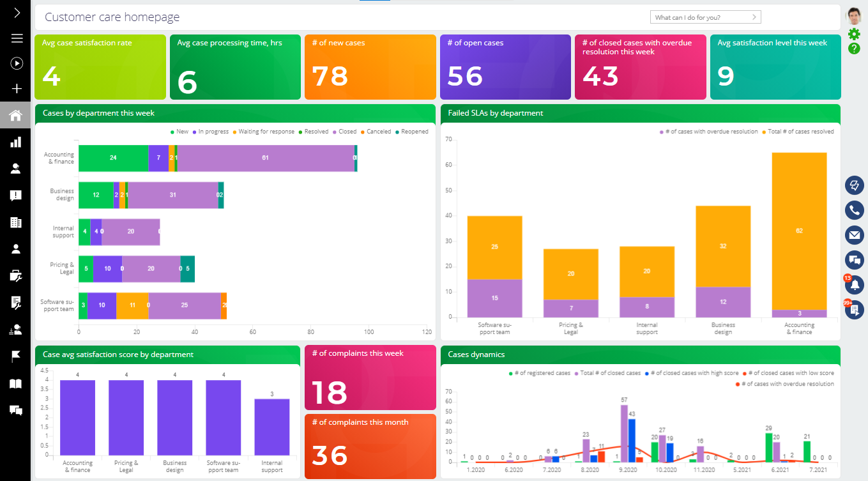868x481 pixels.
Task: Open the Contacts section in the sidebar
Action: click(16, 168)
